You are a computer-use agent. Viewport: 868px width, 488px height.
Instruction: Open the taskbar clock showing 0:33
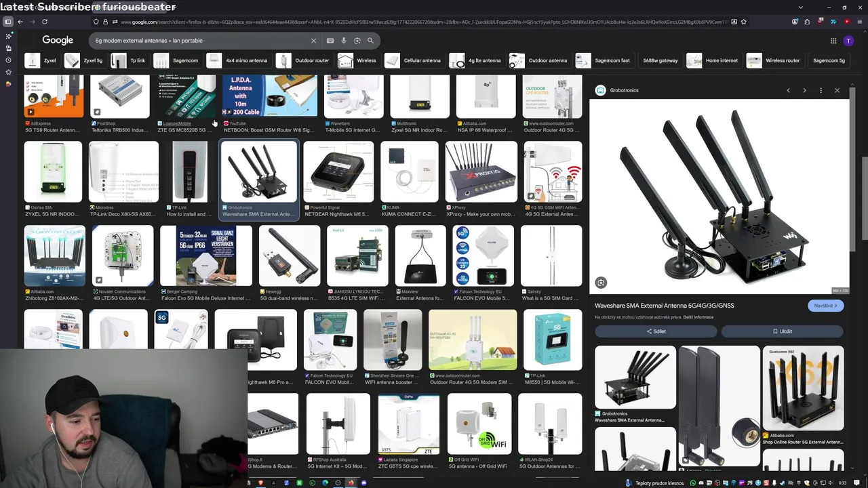(x=842, y=483)
